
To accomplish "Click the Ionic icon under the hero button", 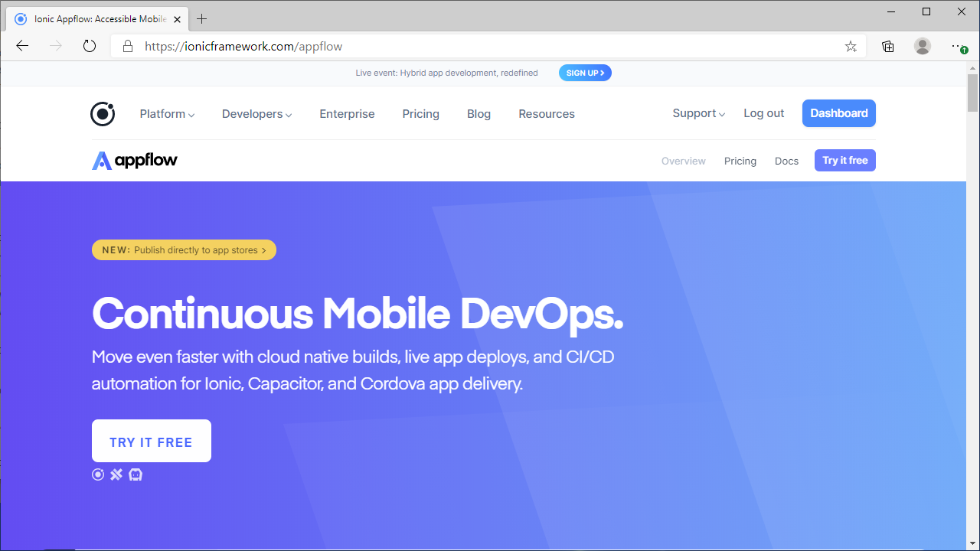I will pos(98,474).
